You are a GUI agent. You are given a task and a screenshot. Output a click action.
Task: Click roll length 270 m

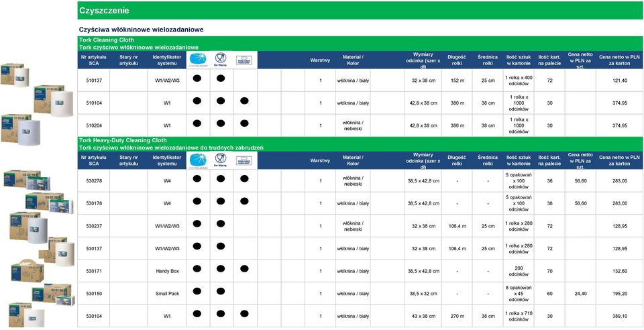click(457, 317)
